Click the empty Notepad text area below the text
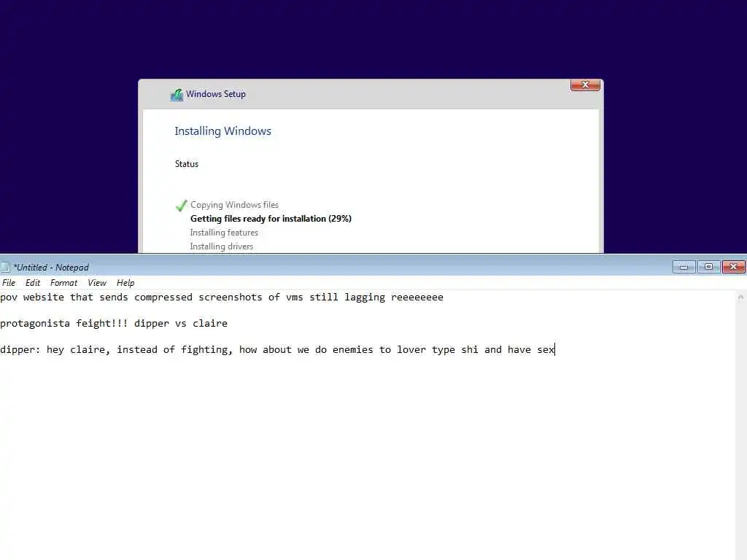747x560 pixels. (367, 457)
